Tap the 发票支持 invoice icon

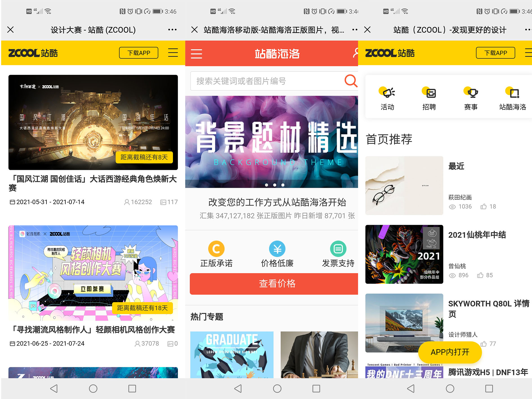338,249
